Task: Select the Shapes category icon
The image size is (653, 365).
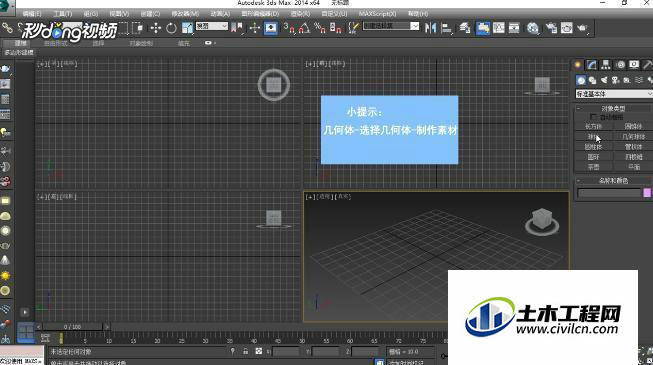Action: coord(593,80)
